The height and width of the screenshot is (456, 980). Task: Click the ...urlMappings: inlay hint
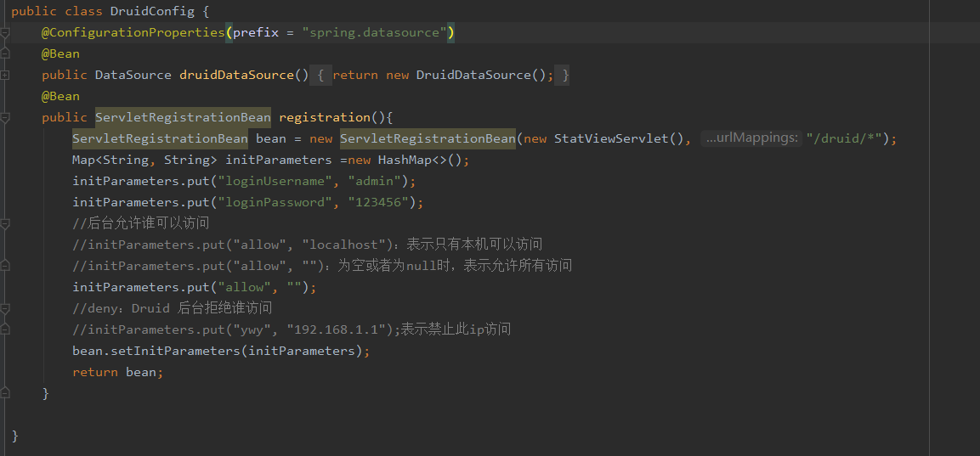[x=752, y=138]
